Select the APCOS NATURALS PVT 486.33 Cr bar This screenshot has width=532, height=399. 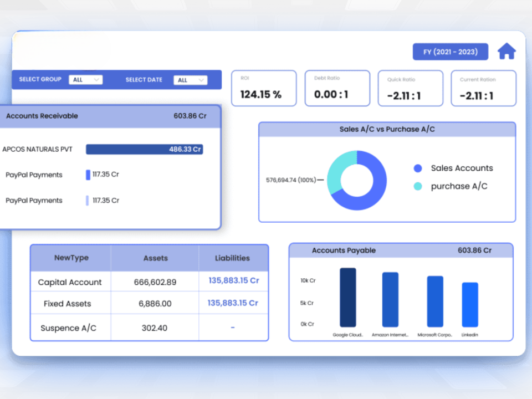145,149
